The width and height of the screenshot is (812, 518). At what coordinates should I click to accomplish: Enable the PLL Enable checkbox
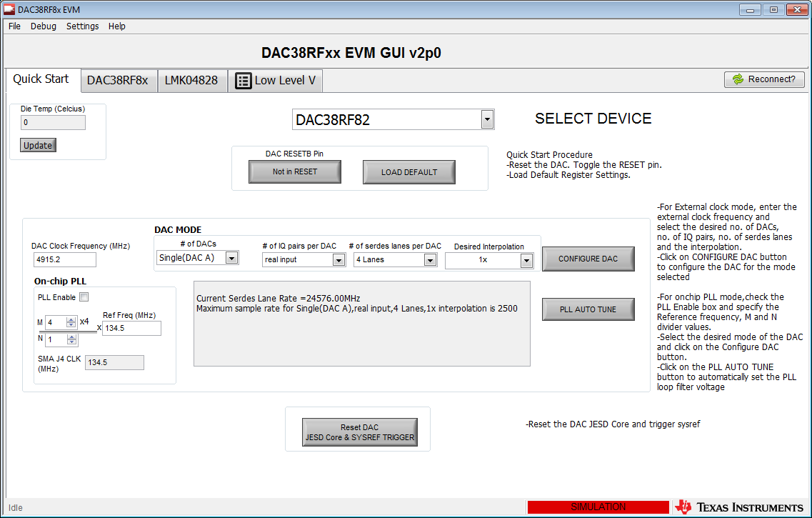[84, 297]
